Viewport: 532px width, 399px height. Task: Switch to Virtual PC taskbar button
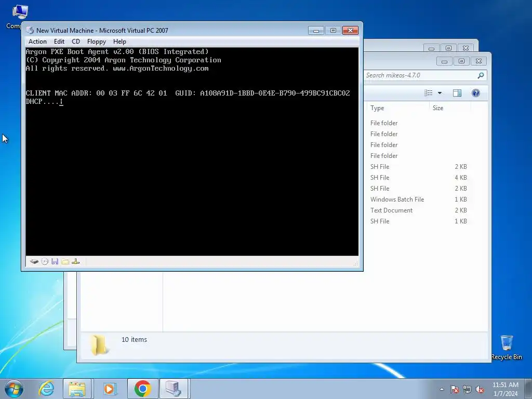[x=174, y=389]
